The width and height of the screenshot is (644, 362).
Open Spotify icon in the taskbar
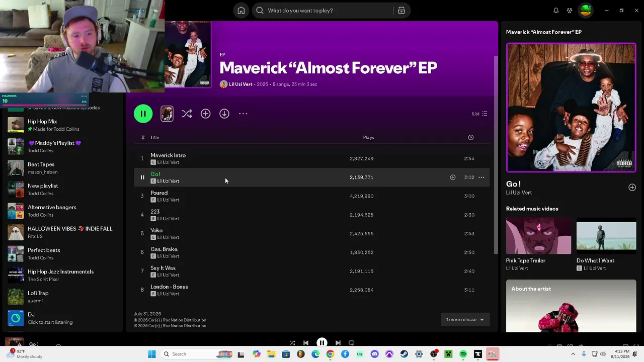click(x=463, y=354)
